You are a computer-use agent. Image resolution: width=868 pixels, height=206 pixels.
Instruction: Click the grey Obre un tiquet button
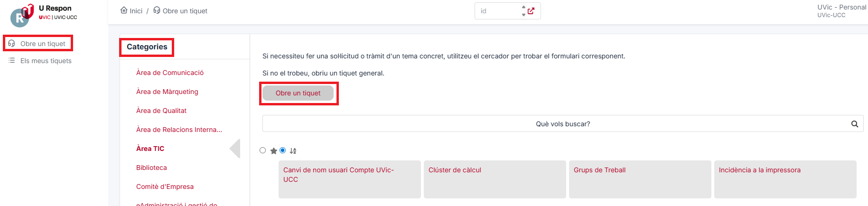pyautogui.click(x=298, y=93)
